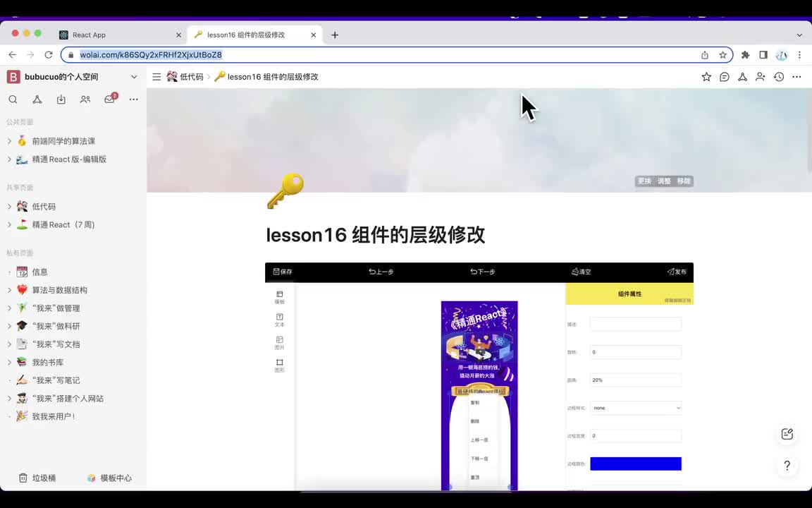Viewport: 812px width, 508px height.
Task: Switch to the React App browser tab
Action: [x=120, y=35]
